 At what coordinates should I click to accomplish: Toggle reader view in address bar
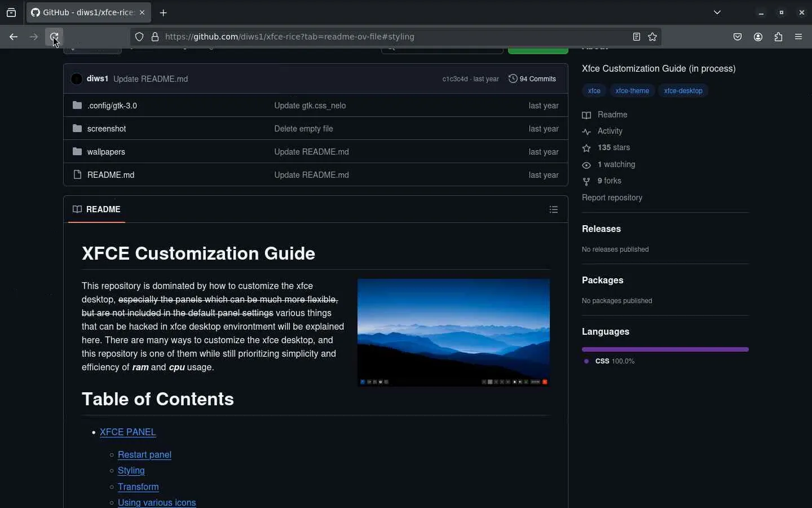[x=636, y=37]
